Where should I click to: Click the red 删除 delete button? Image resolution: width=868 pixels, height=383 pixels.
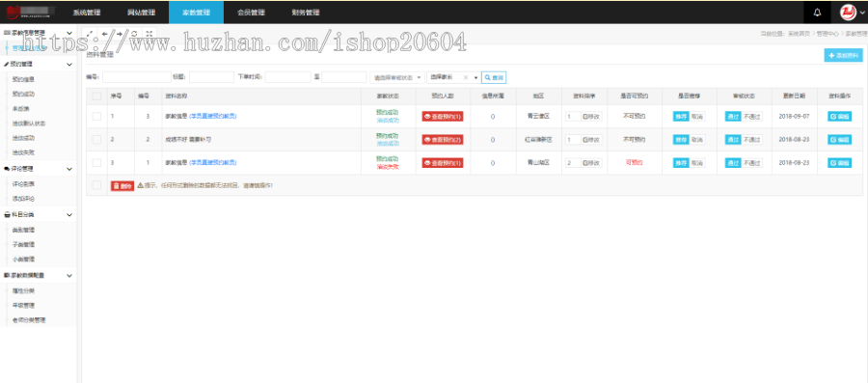[122, 186]
